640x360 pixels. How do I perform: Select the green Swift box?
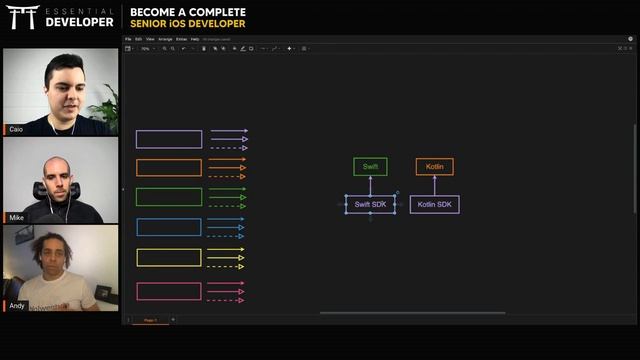(x=370, y=167)
